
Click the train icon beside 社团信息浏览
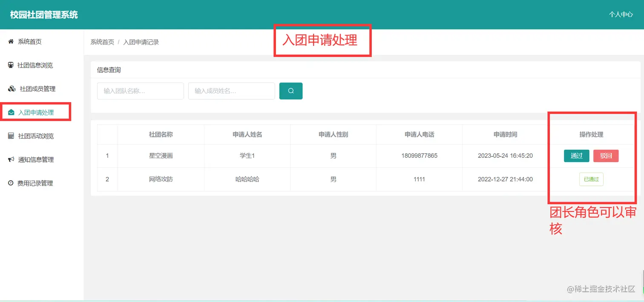tap(11, 65)
